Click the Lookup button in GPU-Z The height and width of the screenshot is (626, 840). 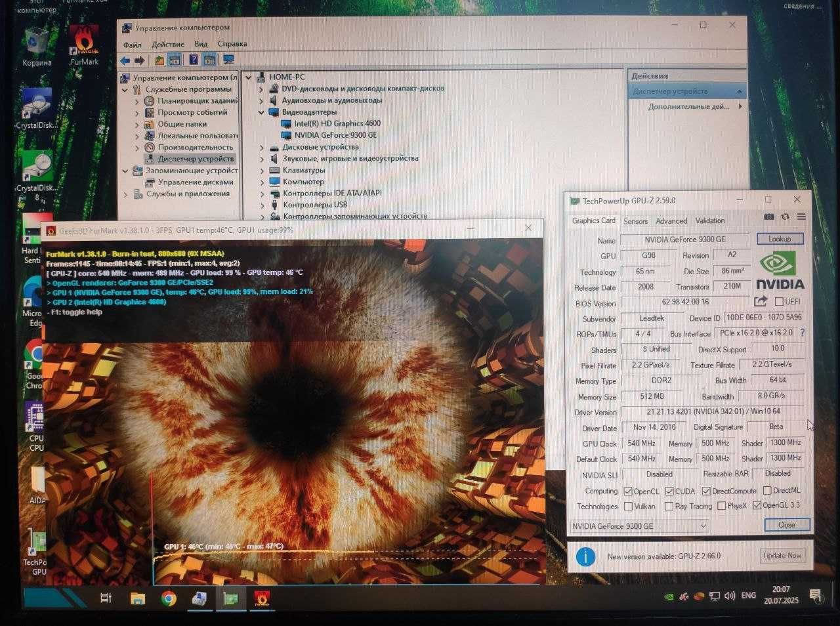coord(780,239)
